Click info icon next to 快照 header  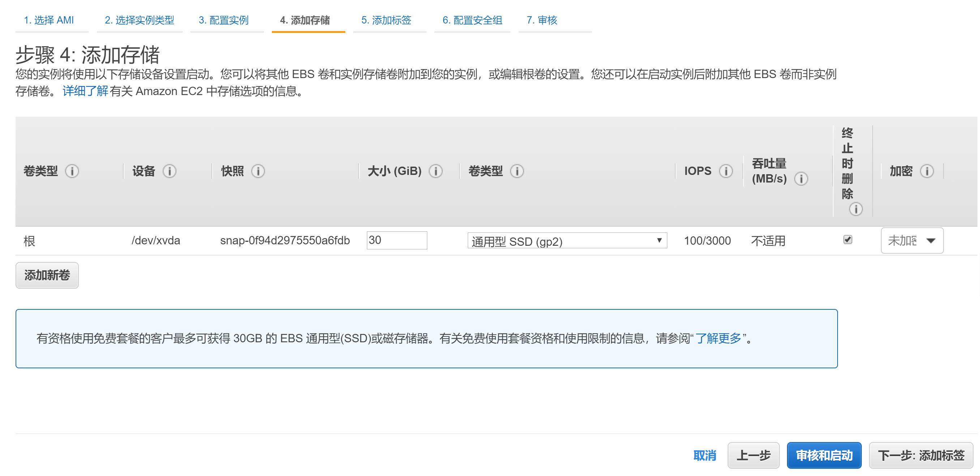[258, 171]
